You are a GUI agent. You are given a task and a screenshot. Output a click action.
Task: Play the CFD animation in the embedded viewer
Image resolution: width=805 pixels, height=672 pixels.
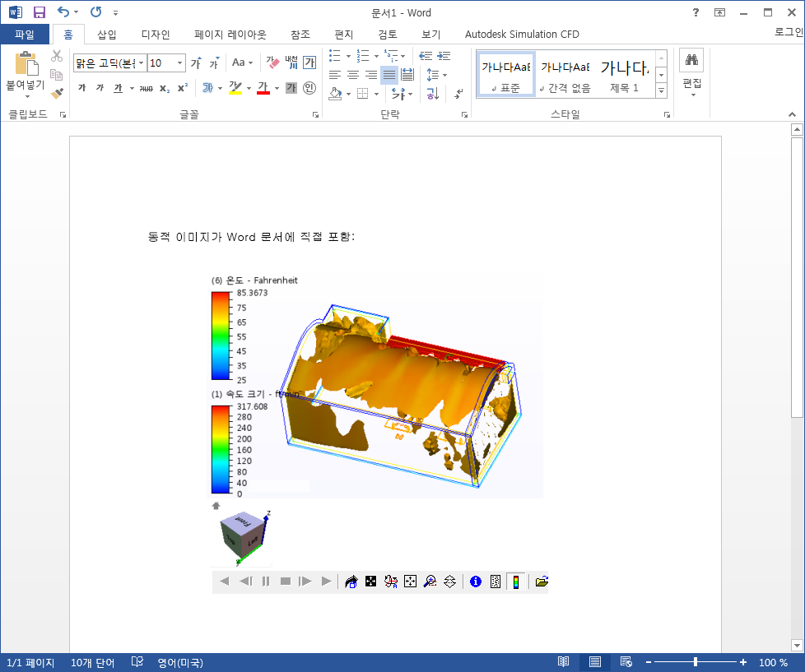tap(326, 582)
